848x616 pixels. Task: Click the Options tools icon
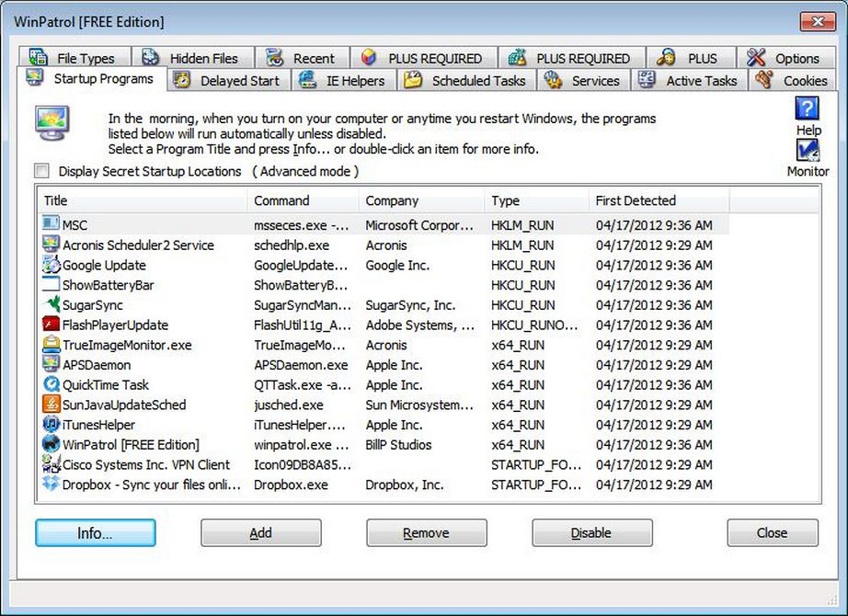756,57
